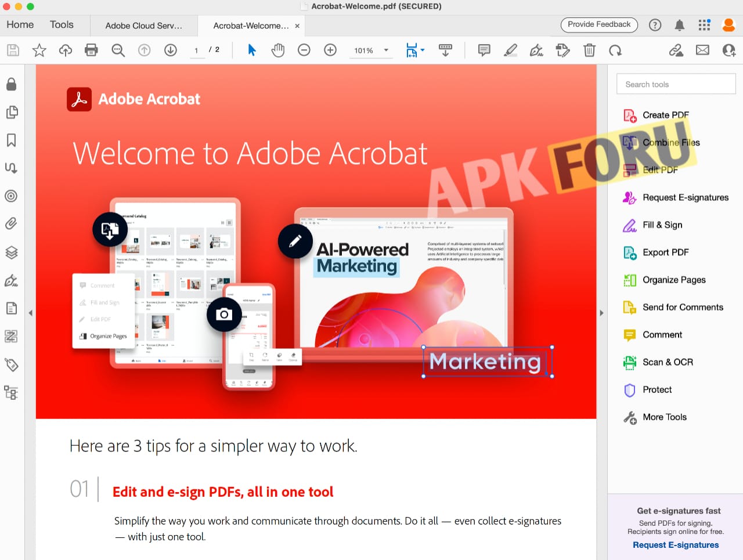Zoom in with the plus button
The height and width of the screenshot is (560, 743).
coord(330,50)
